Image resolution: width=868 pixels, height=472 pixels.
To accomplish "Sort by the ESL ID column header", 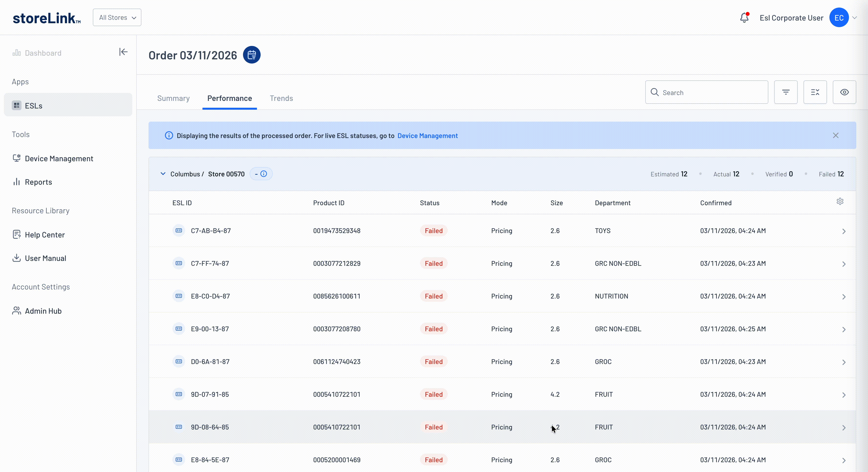I will tap(182, 203).
